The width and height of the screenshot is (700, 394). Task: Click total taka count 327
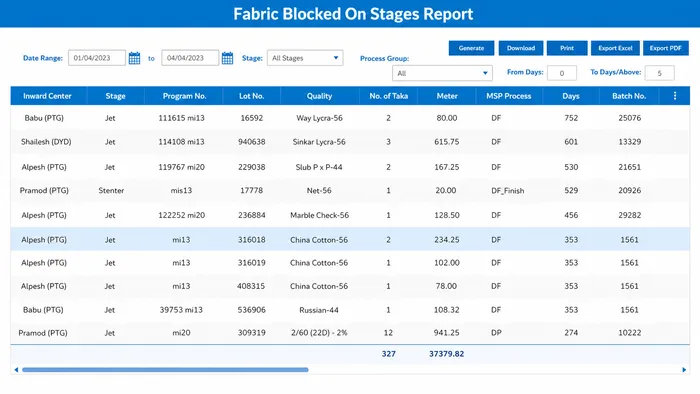[388, 354]
